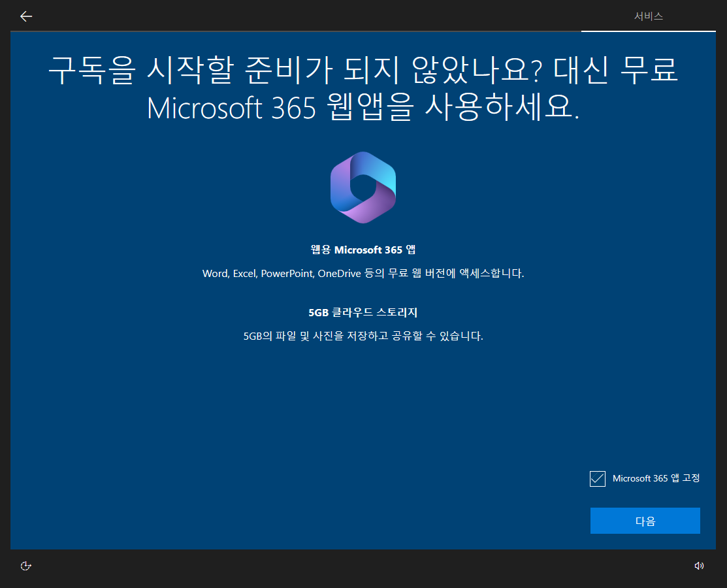This screenshot has height=588, width=727.
Task: Uncheck the Microsoft 365 앱 고정 checkbox
Action: 597,478
